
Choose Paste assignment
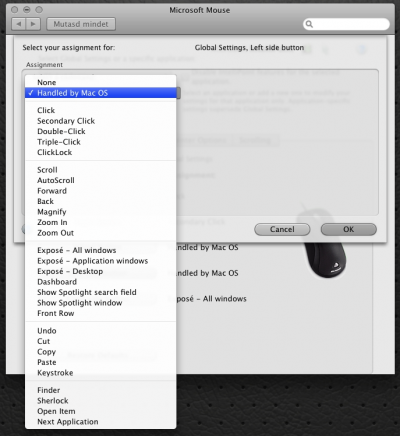[x=100, y=362]
